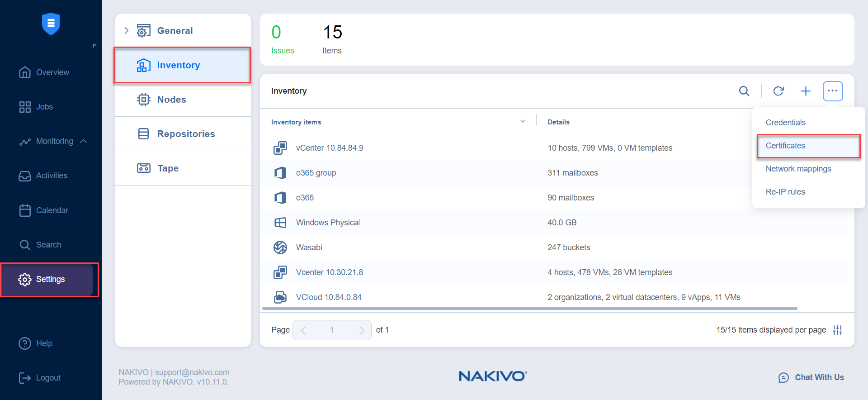Image resolution: width=868 pixels, height=400 pixels.
Task: Click the search magnifier icon in Inventory header
Action: [x=744, y=91]
